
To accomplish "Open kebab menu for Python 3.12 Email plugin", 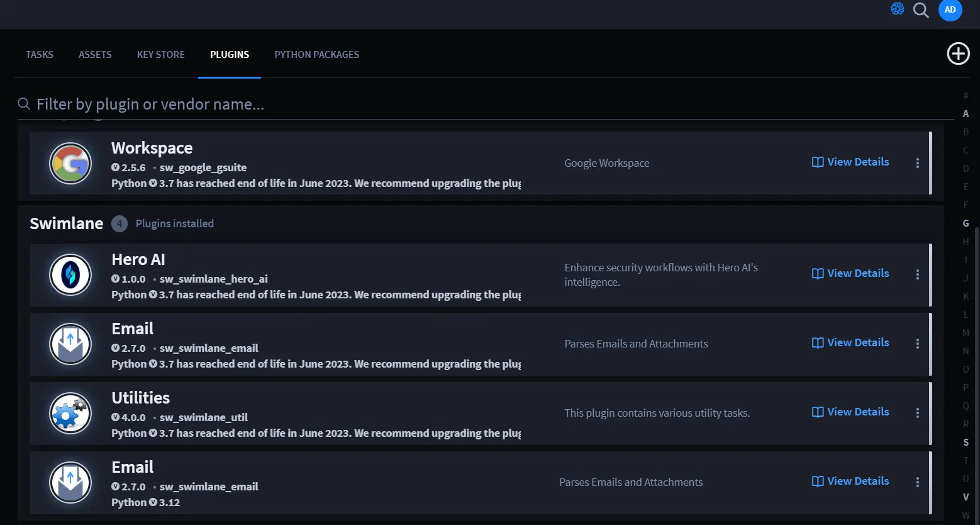I will pyautogui.click(x=918, y=482).
